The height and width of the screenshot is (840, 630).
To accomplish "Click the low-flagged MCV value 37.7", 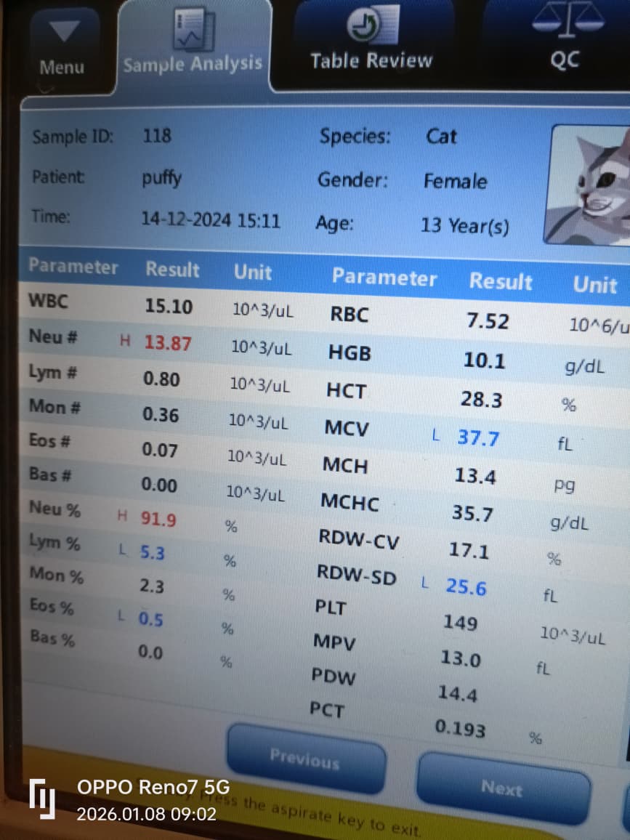I will 477,438.
